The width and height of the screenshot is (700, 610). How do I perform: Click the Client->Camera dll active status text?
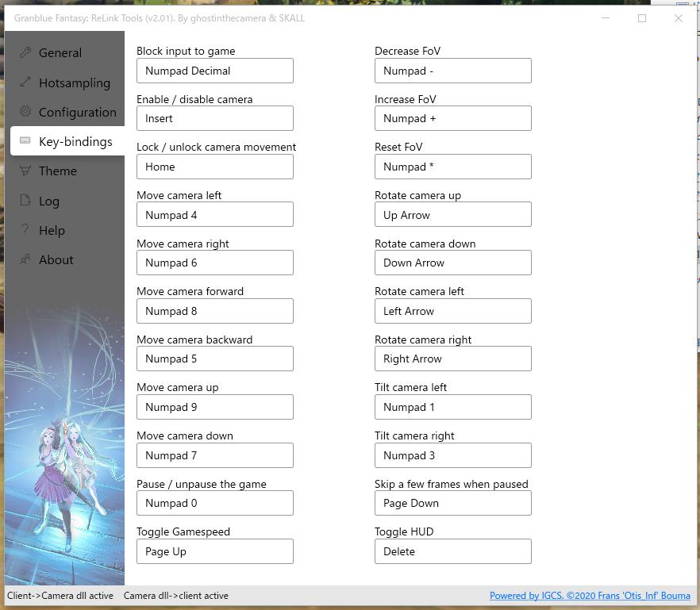click(x=60, y=595)
